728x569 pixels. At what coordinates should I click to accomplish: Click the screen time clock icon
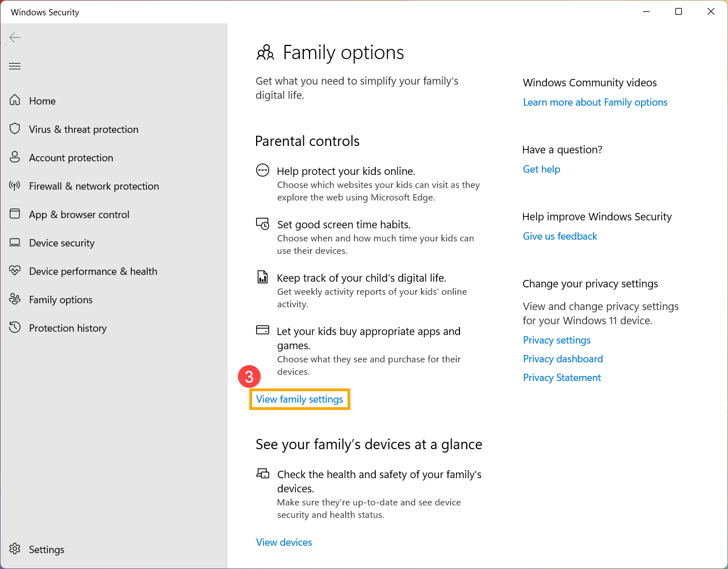[x=262, y=224]
